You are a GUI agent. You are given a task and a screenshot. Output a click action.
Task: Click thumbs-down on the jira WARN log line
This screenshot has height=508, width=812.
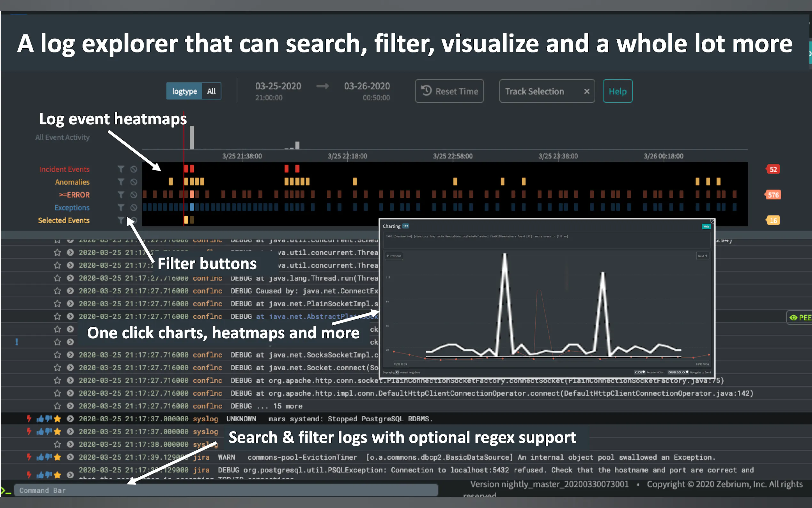pos(48,457)
